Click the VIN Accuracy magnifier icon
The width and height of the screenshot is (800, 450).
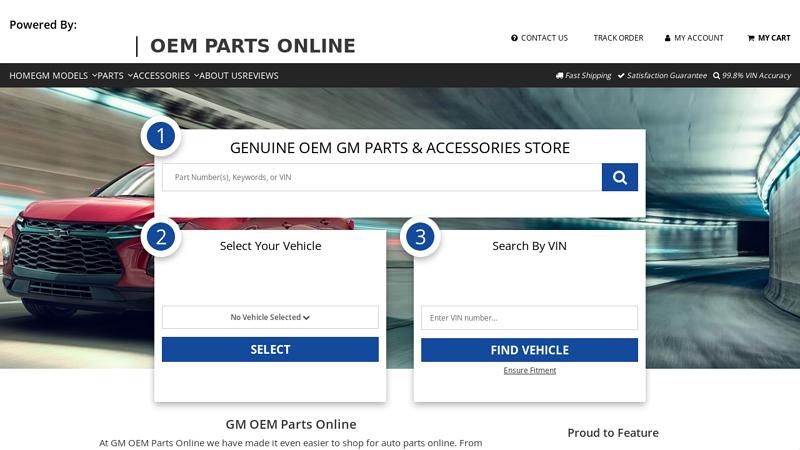pos(716,76)
